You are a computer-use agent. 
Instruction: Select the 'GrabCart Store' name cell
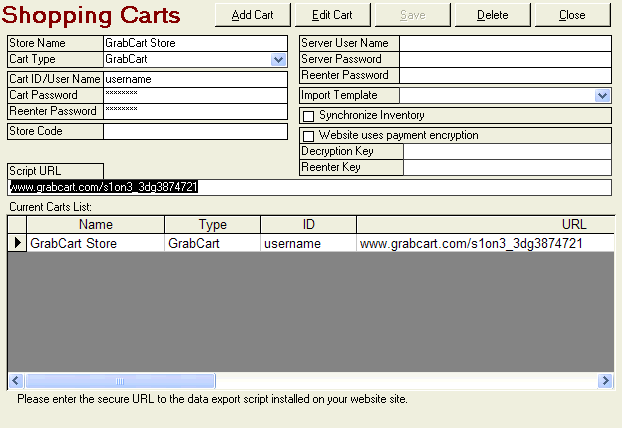coord(96,243)
